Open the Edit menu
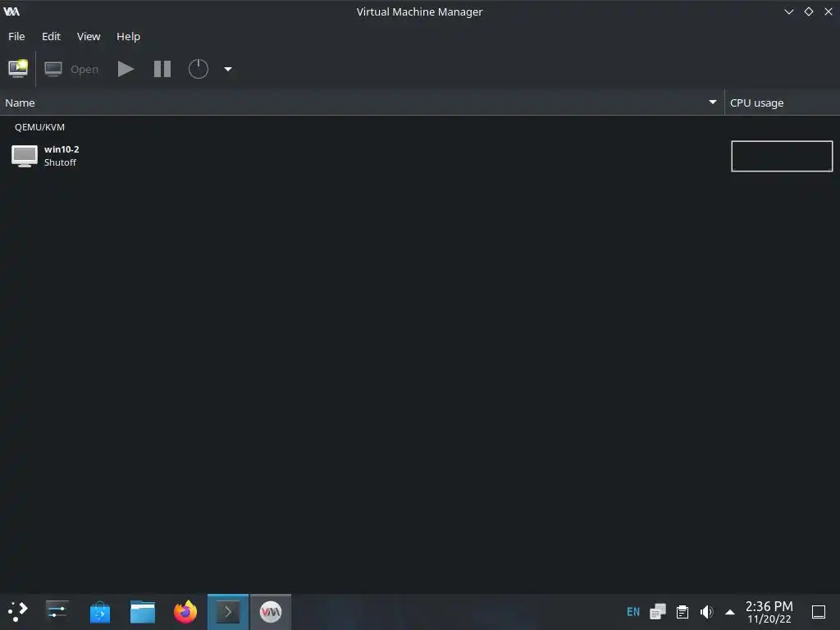This screenshot has height=630, width=840. point(51,36)
